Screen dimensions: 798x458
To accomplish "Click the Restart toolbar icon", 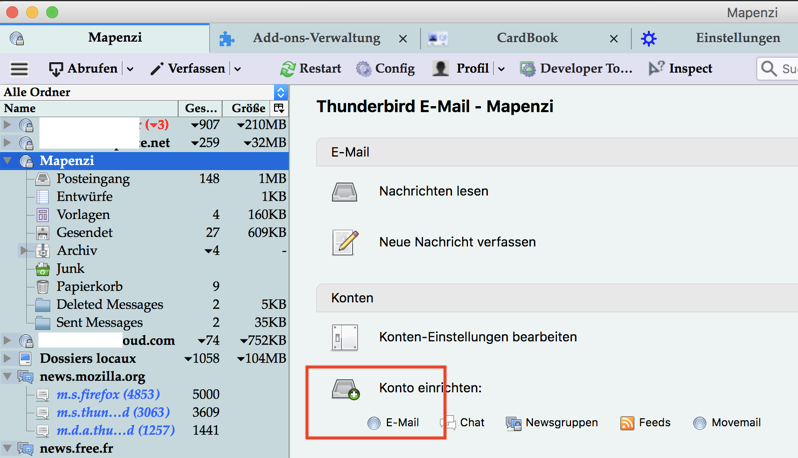I will coord(288,69).
